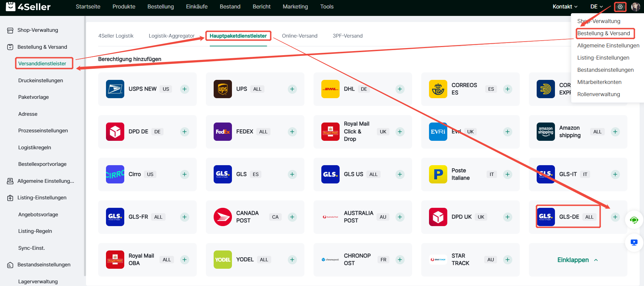The width and height of the screenshot is (644, 286).
Task: Add Royal Mail OBA with plus icon
Action: coord(185,260)
